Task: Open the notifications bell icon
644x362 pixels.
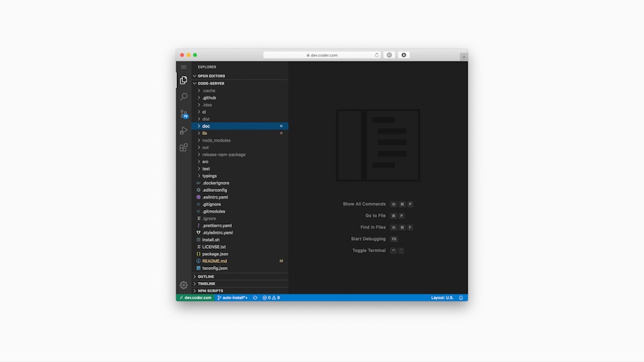Action: [461, 298]
